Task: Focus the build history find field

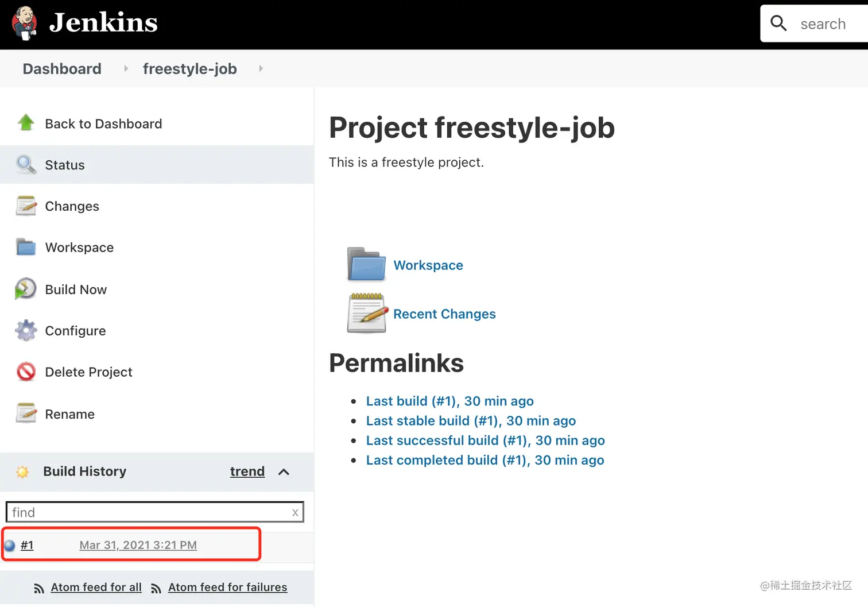Action: tap(149, 512)
